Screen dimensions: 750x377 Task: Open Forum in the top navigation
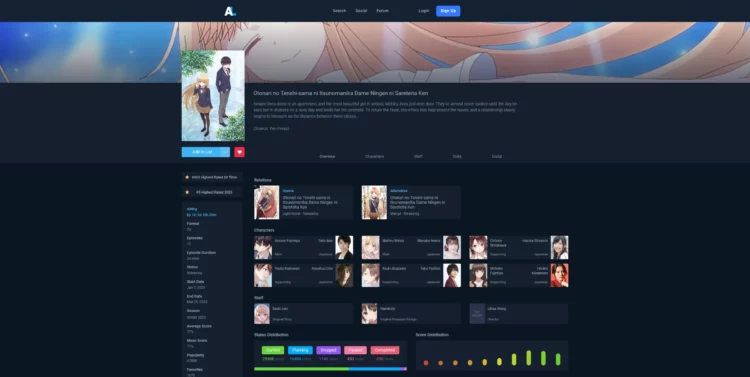coord(382,11)
